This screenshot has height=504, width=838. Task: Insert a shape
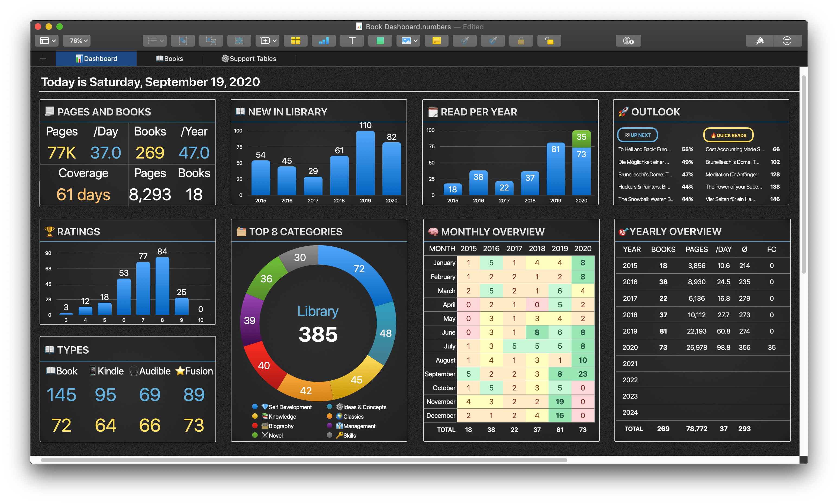pyautogui.click(x=380, y=40)
